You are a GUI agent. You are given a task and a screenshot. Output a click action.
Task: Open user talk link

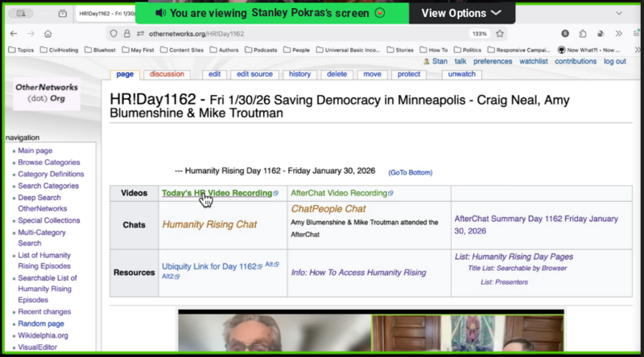click(x=460, y=62)
